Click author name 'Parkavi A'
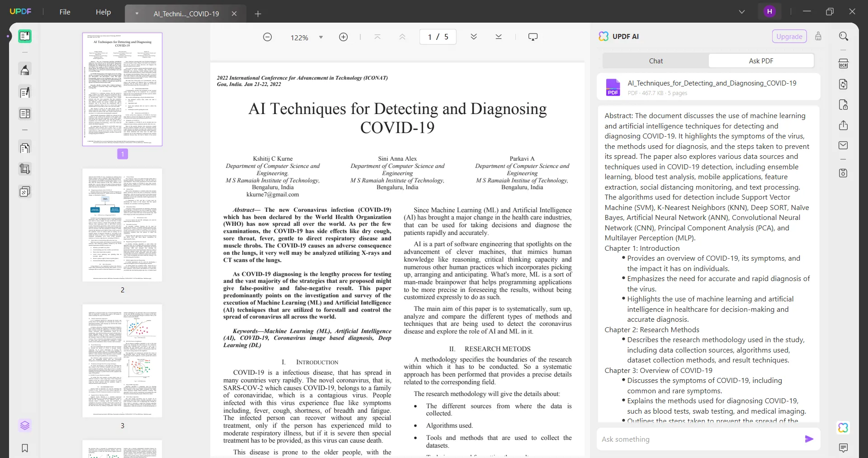 [522, 159]
